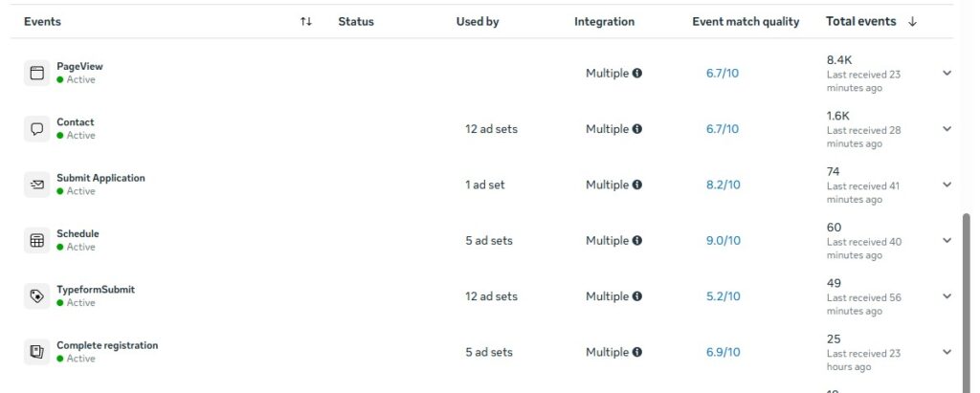The image size is (980, 393).
Task: Open Submit Application's 8.2/10 quality score
Action: [723, 185]
